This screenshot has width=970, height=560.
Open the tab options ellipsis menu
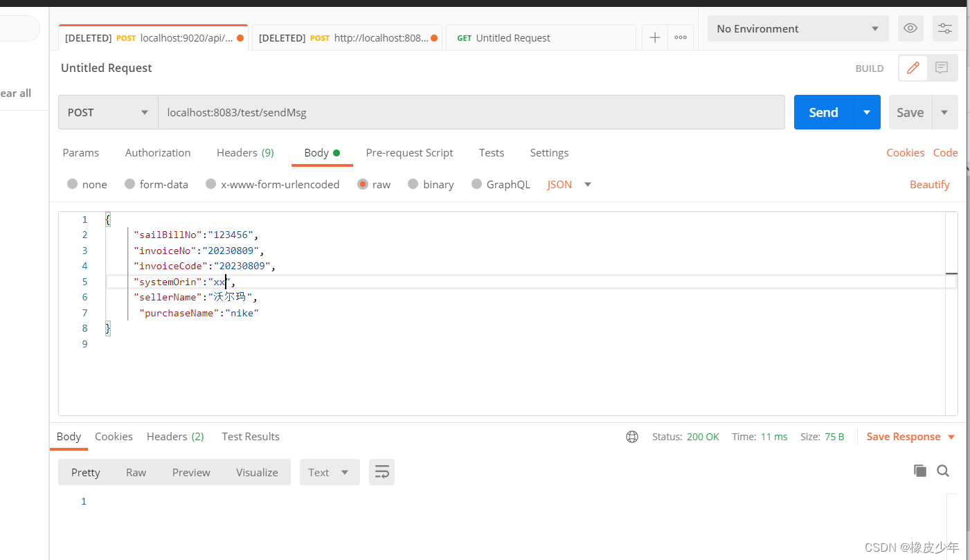[x=681, y=37]
